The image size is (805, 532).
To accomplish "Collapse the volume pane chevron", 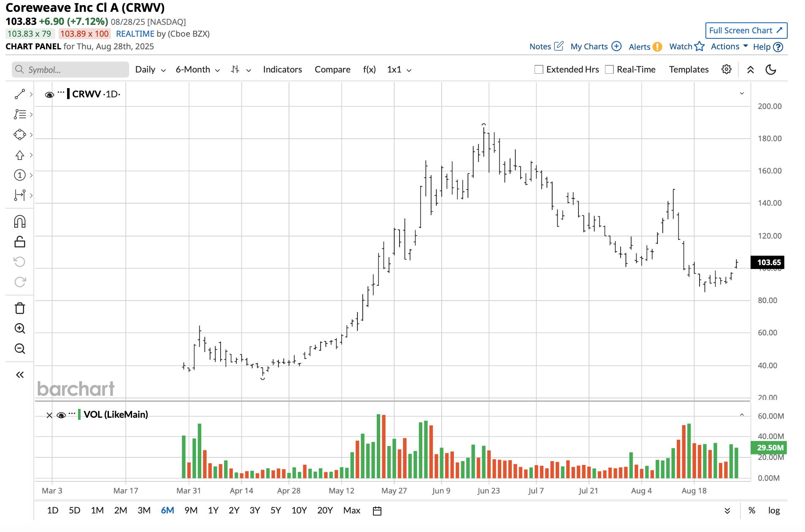I will pyautogui.click(x=742, y=415).
